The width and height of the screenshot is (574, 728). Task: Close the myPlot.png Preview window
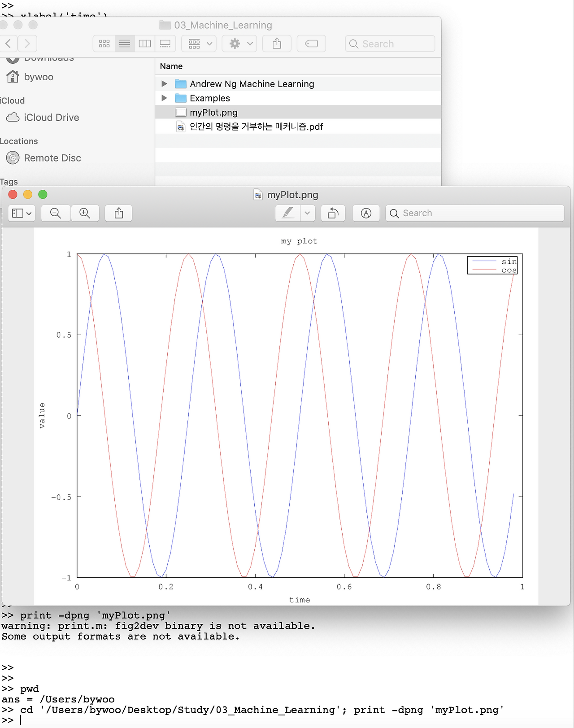(x=13, y=194)
